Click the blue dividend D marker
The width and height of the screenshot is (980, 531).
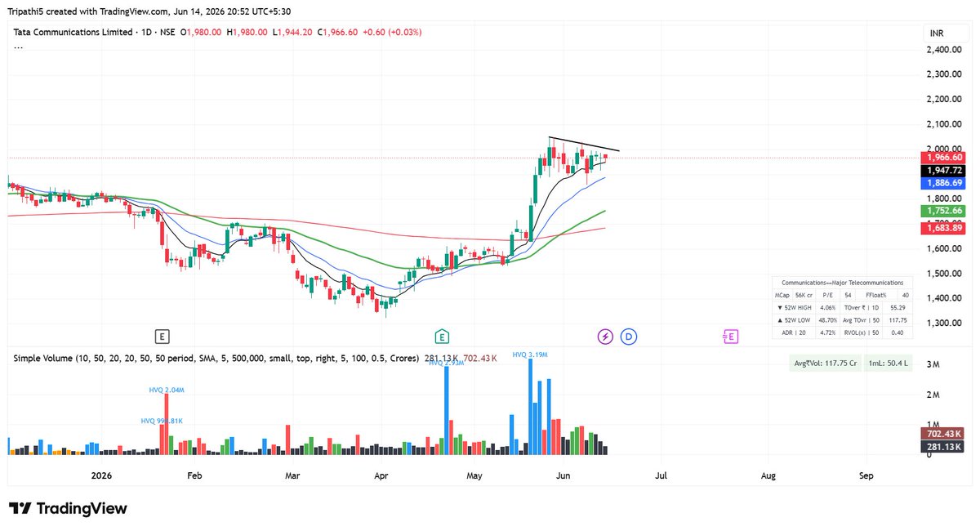point(628,336)
